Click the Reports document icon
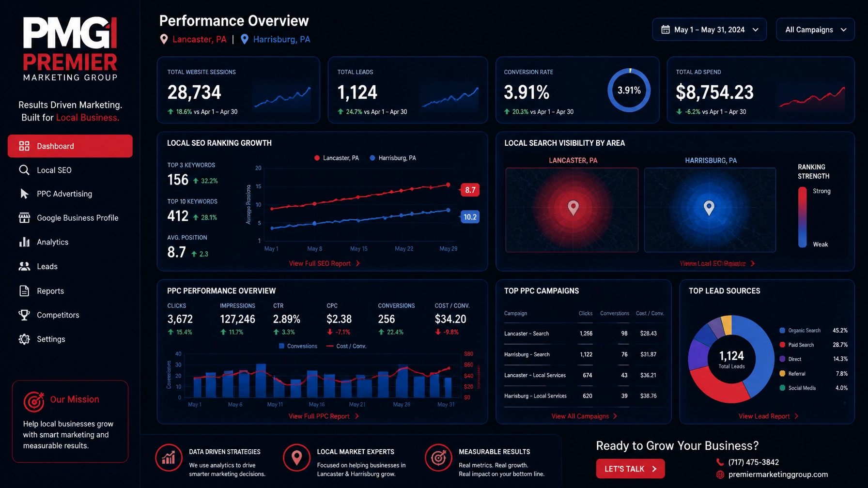This screenshot has height=488, width=868. pos(24,290)
